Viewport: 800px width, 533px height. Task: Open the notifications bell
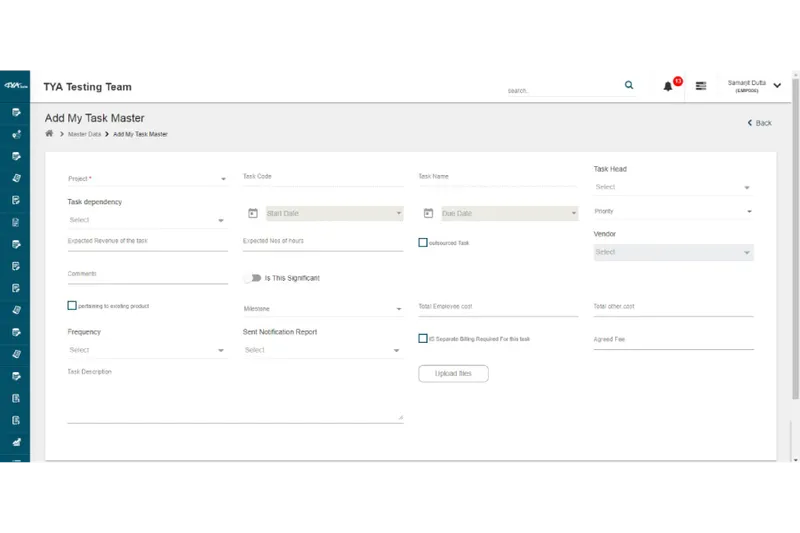point(667,86)
